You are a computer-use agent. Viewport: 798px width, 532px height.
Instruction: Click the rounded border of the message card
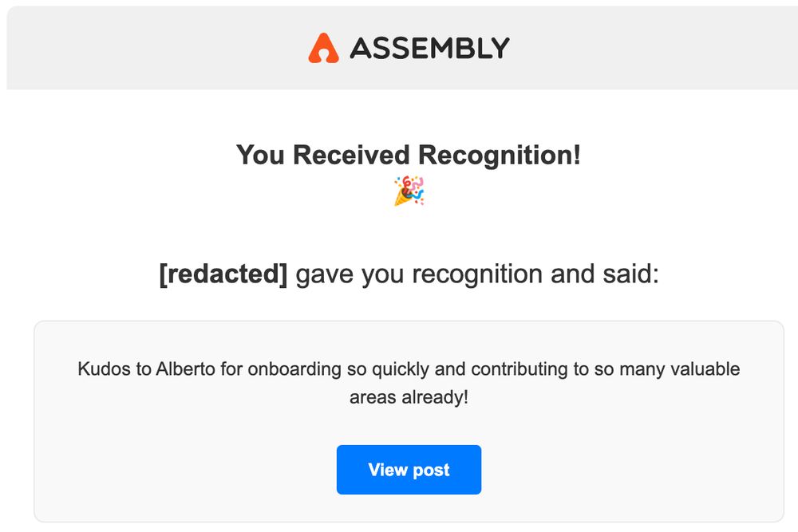409,321
